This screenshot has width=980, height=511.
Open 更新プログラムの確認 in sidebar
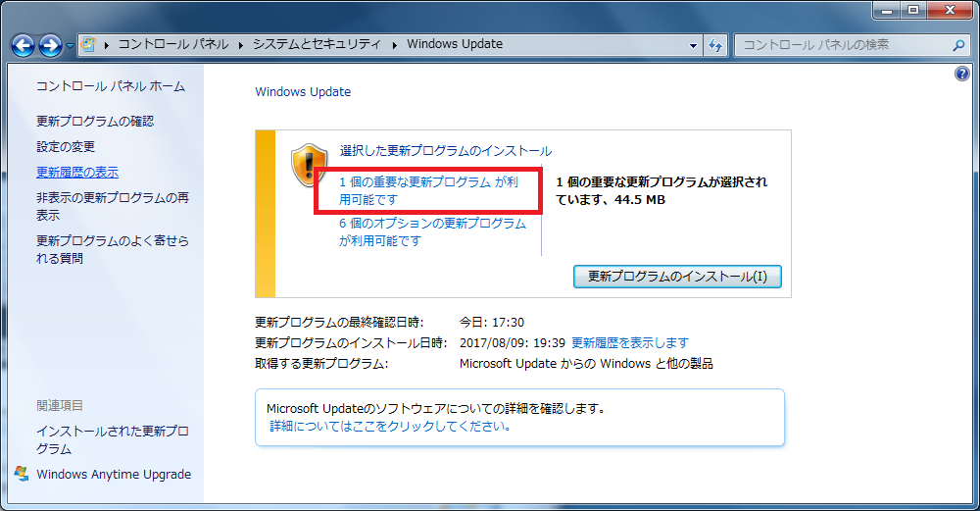pos(95,122)
